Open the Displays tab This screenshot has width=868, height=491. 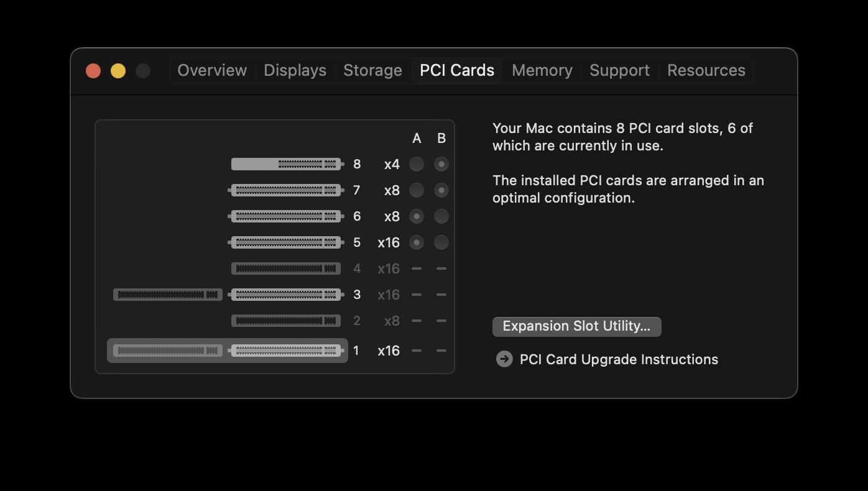coord(295,70)
